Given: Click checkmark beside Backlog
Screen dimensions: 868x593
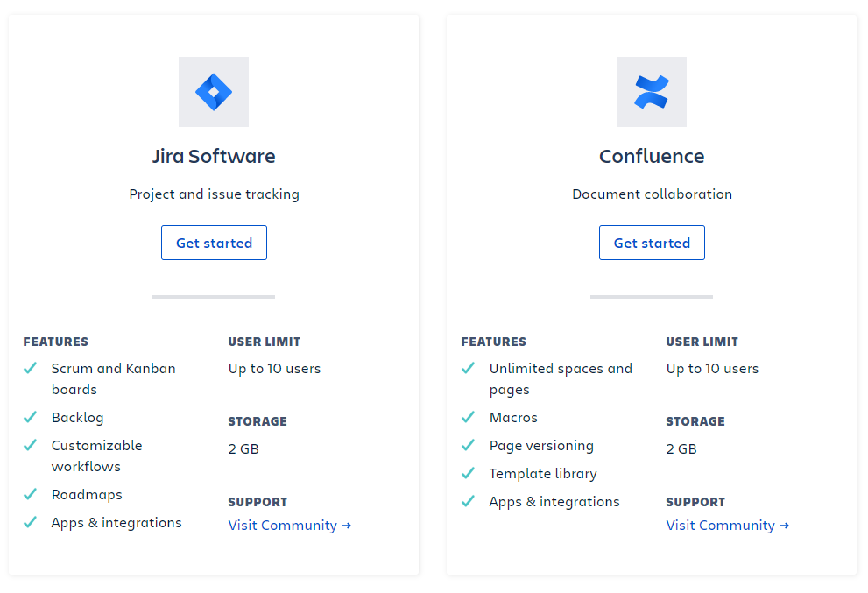Looking at the screenshot, I should pos(30,417).
